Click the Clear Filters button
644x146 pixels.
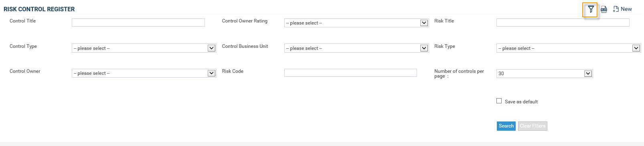pyautogui.click(x=533, y=126)
